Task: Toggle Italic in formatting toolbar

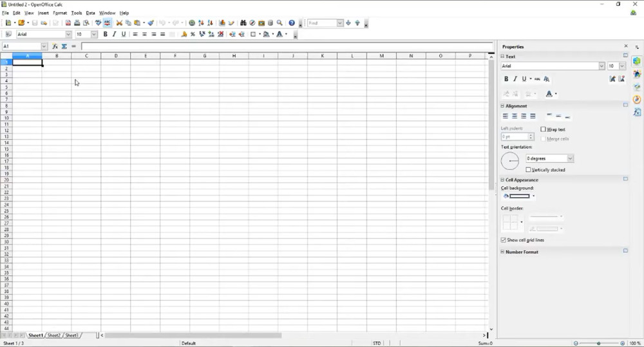Action: tap(114, 34)
